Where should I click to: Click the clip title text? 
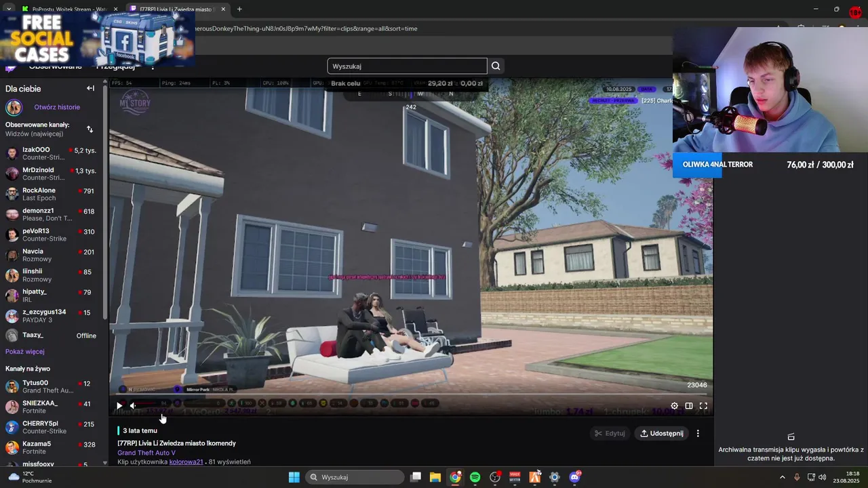177,443
